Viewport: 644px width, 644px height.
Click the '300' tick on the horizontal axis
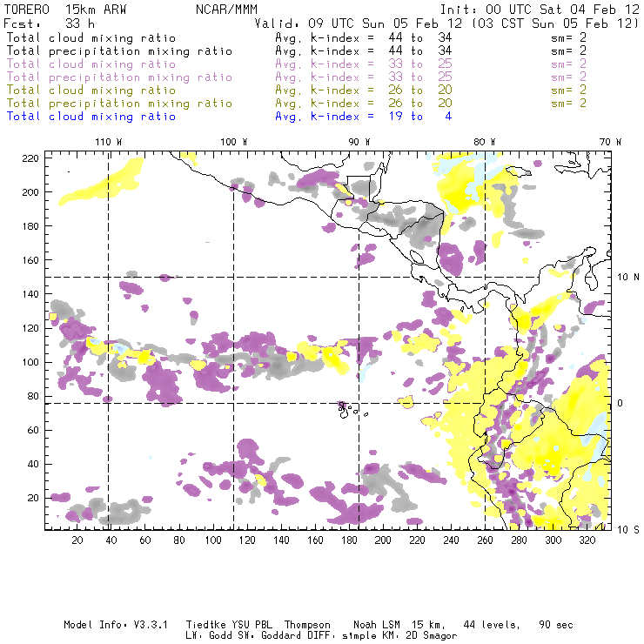click(553, 540)
